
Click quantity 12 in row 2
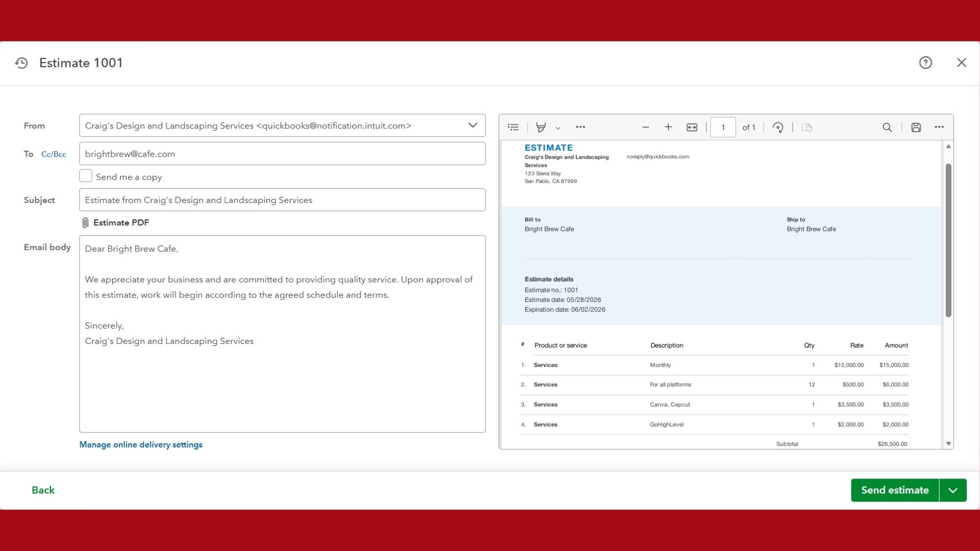812,385
